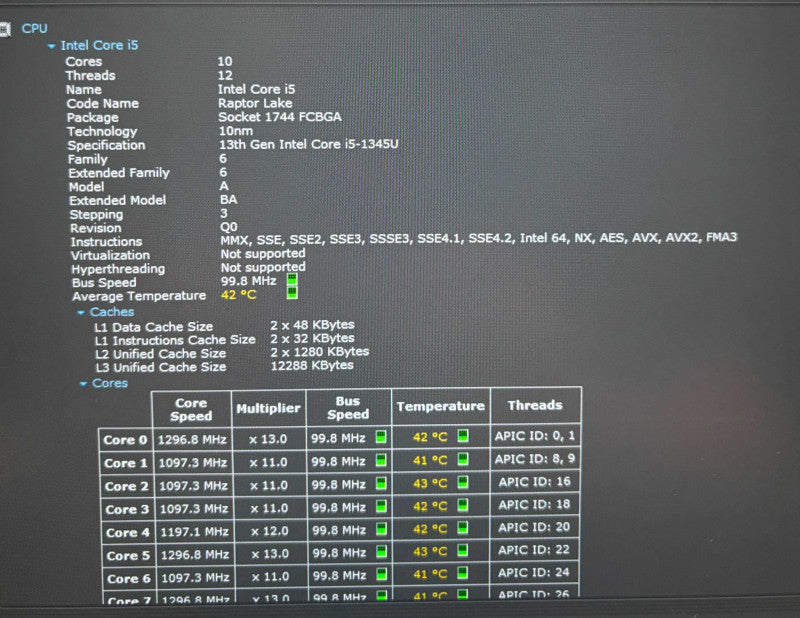Viewport: 800px width, 618px height.
Task: Click Core 2 temperature graph icon
Action: (463, 482)
